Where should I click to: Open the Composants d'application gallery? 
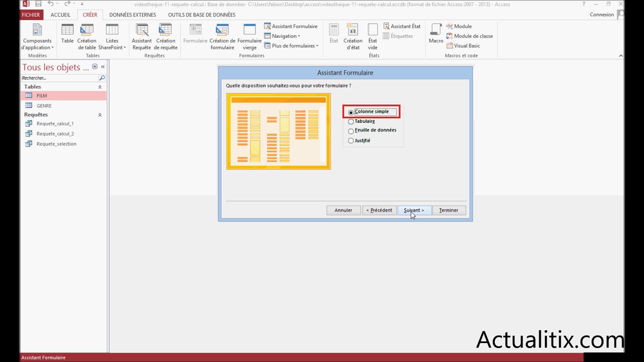click(37, 37)
